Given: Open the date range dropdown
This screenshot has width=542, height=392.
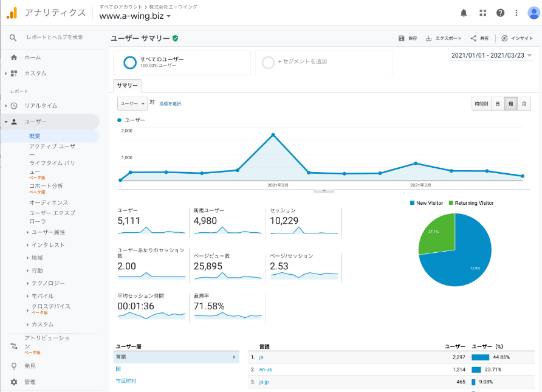Looking at the screenshot, I should [491, 56].
